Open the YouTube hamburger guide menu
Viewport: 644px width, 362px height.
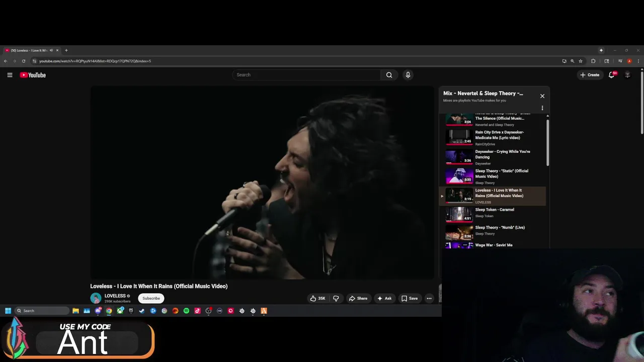tap(10, 75)
